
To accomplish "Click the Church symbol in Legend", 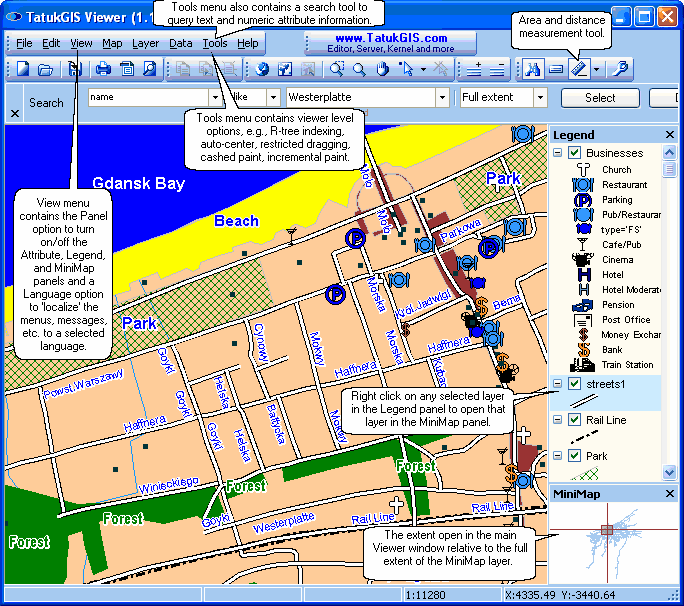I will tap(583, 170).
